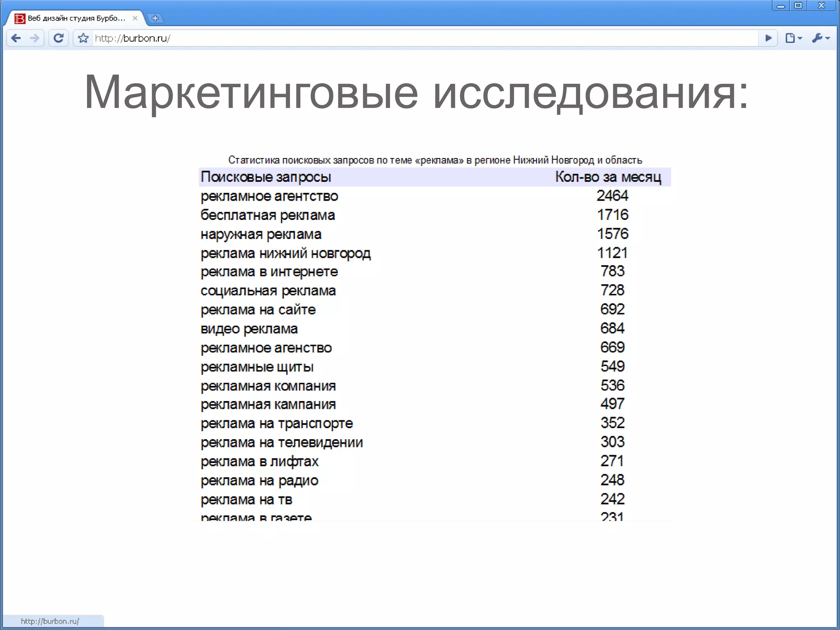This screenshot has height=630, width=840.
Task: Click the Go play arrow button
Action: 768,38
